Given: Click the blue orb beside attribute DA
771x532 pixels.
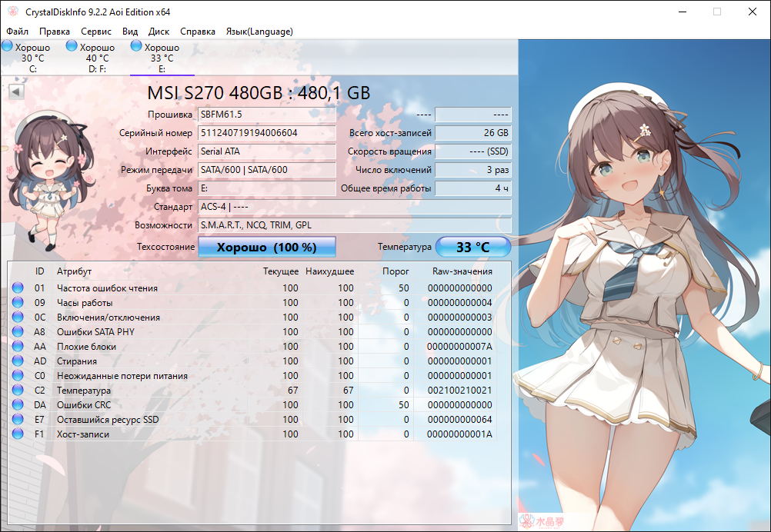Looking at the screenshot, I should pos(18,405).
